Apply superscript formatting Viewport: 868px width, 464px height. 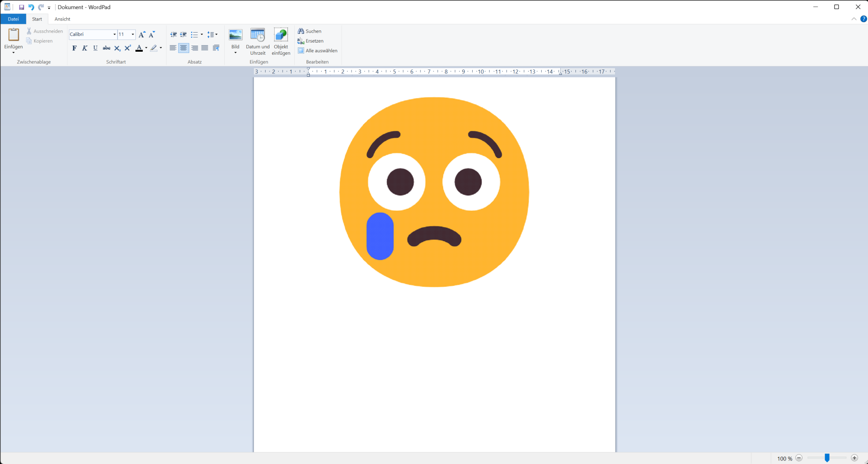(x=128, y=48)
